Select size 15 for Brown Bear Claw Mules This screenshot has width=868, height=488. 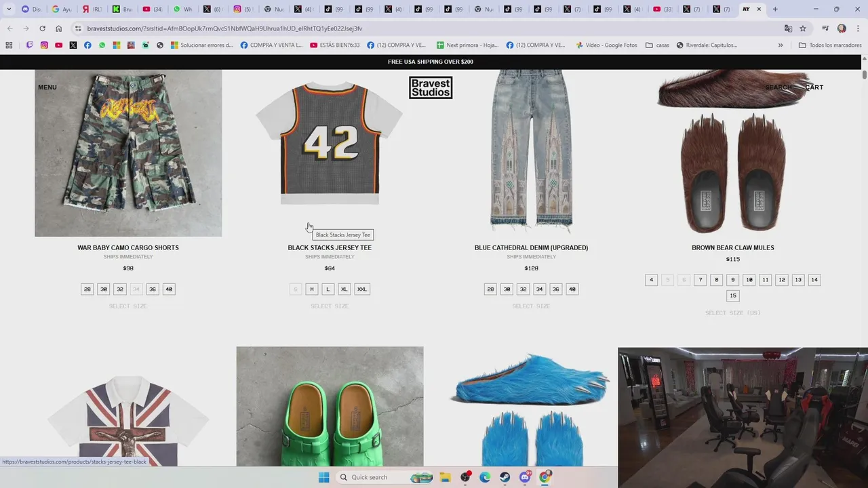pos(732,296)
